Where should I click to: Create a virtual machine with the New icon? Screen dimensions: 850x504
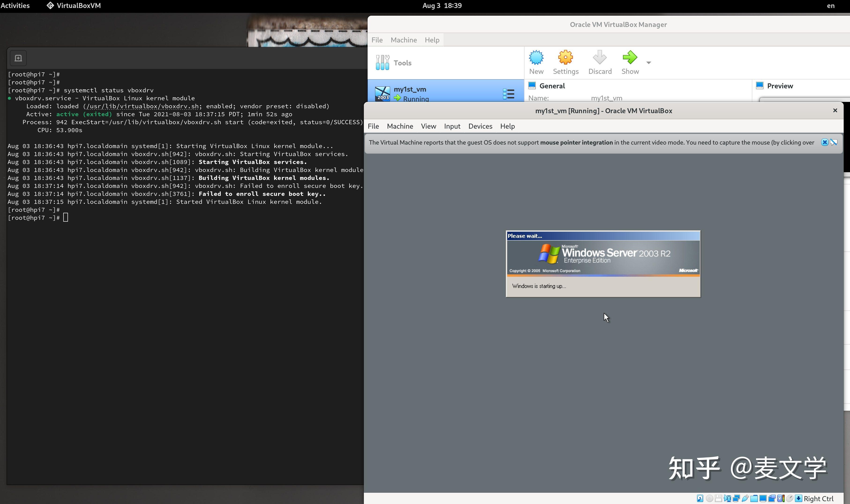pos(536,62)
